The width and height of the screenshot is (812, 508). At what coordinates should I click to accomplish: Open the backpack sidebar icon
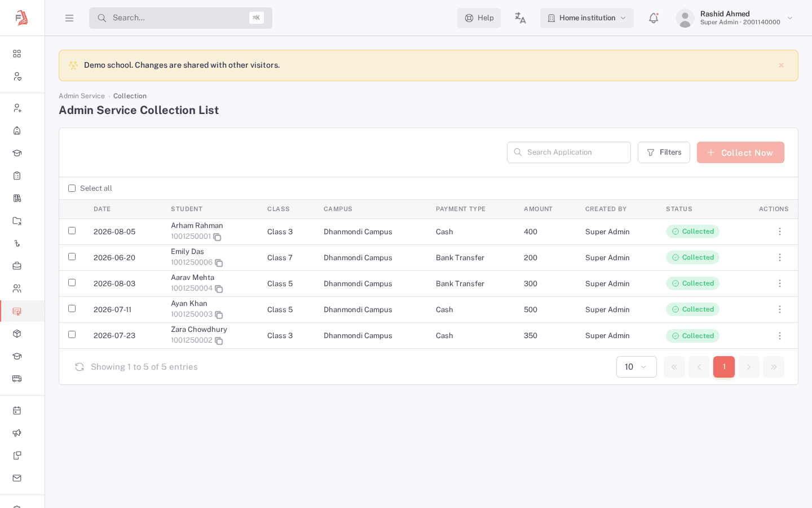click(17, 130)
